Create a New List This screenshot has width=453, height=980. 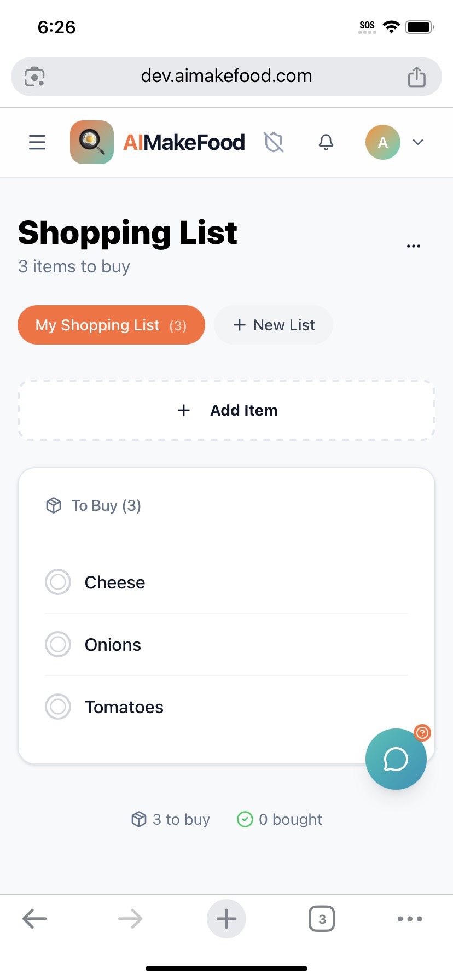pyautogui.click(x=274, y=325)
